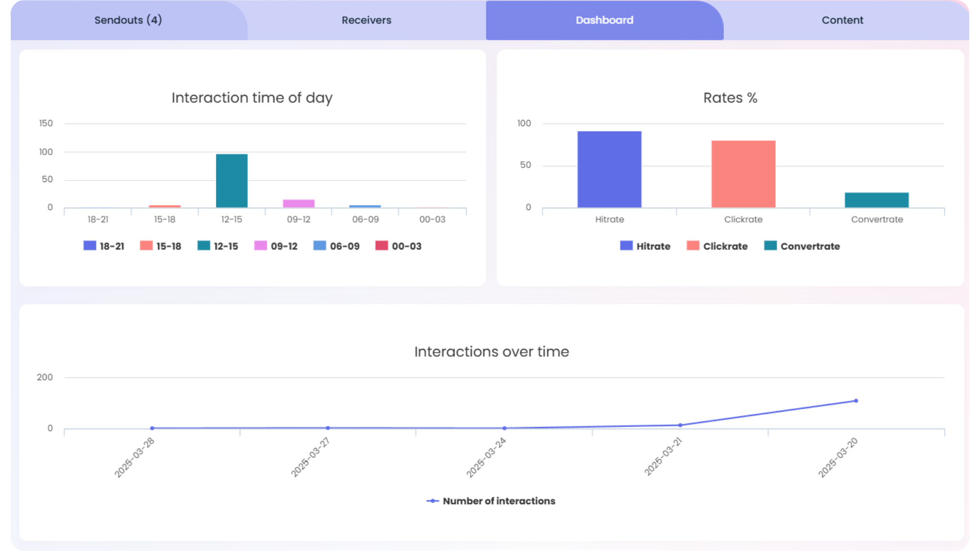Screen dimensions: 980x551
Task: Select the 2025-03-20 line data point
Action: pyautogui.click(x=856, y=401)
